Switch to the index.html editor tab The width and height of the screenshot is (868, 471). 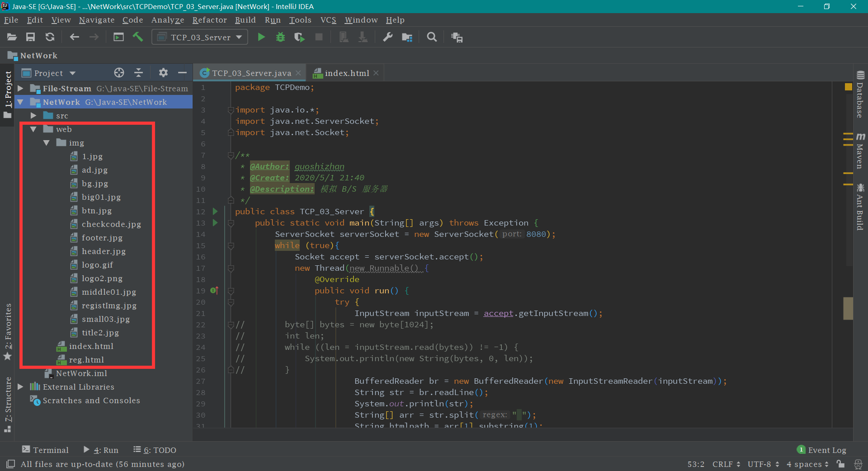[346, 73]
